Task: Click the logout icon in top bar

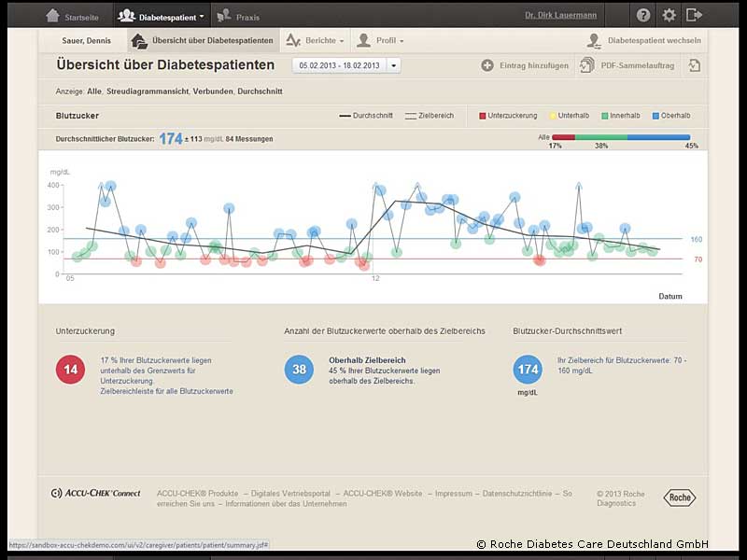Action: [x=694, y=15]
